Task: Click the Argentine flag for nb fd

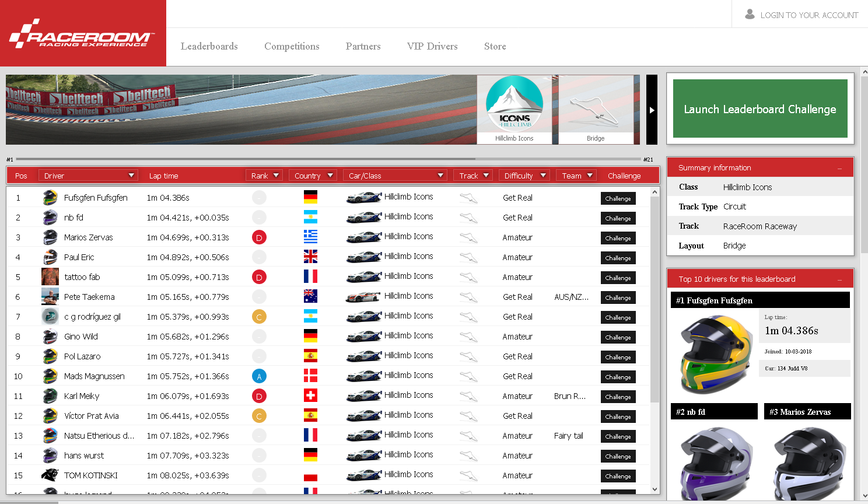Action: coord(310,217)
